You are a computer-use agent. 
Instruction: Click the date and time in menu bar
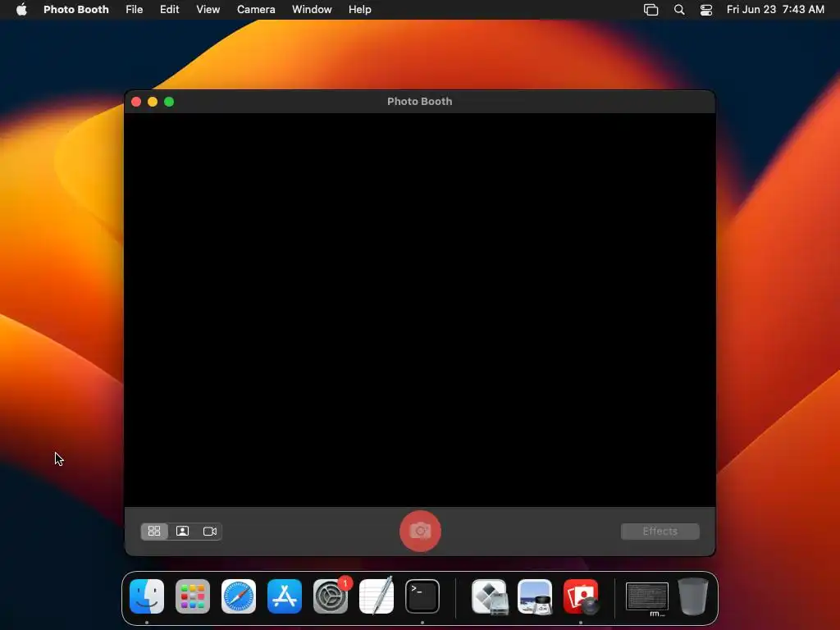click(775, 10)
